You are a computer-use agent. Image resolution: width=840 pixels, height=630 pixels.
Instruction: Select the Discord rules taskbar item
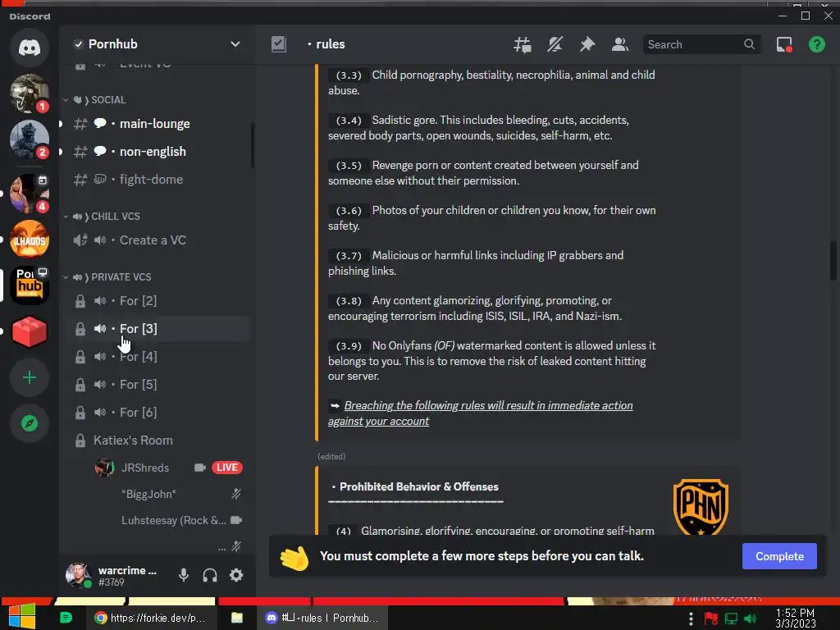click(322, 618)
